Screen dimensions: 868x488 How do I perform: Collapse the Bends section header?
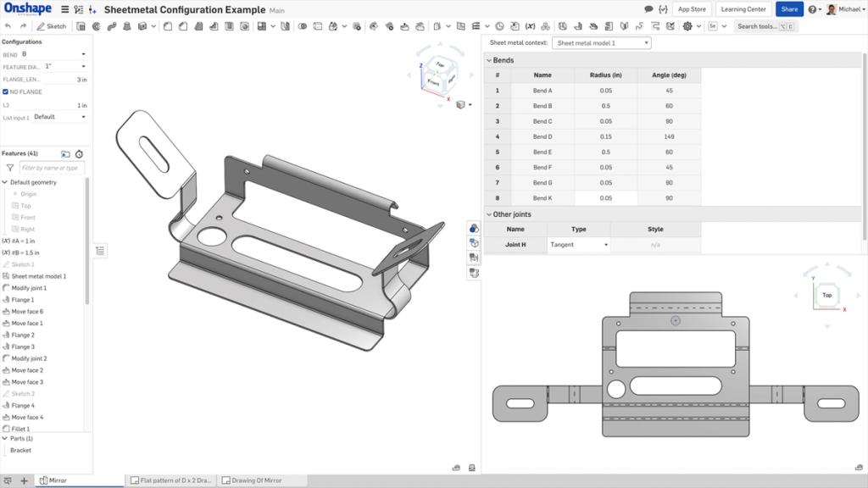490,60
